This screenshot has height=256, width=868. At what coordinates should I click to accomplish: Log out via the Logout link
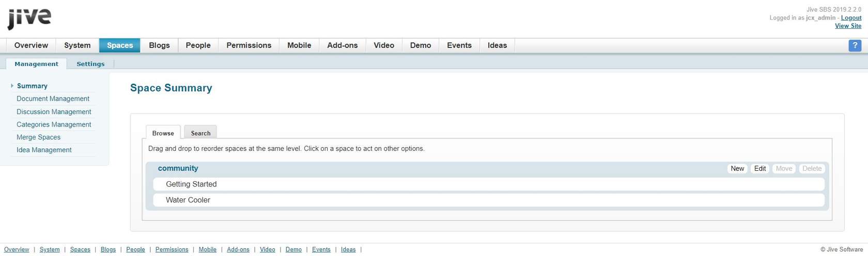tap(851, 18)
